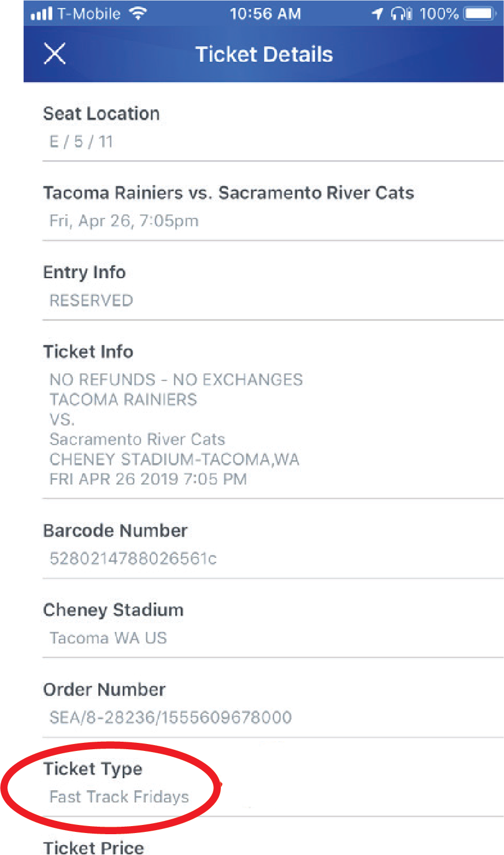The height and width of the screenshot is (855, 504).
Task: Tap the clock showing 10:56 AM
Action: (x=265, y=13)
